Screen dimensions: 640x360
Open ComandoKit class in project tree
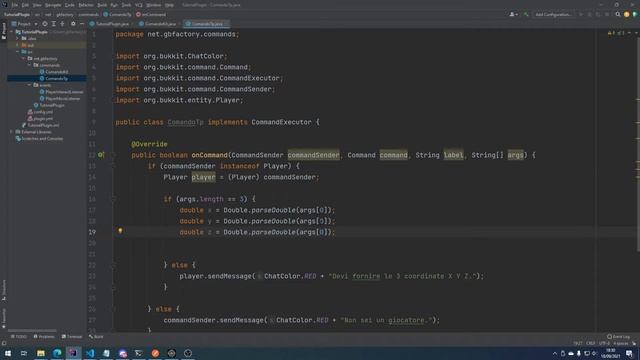click(54, 72)
